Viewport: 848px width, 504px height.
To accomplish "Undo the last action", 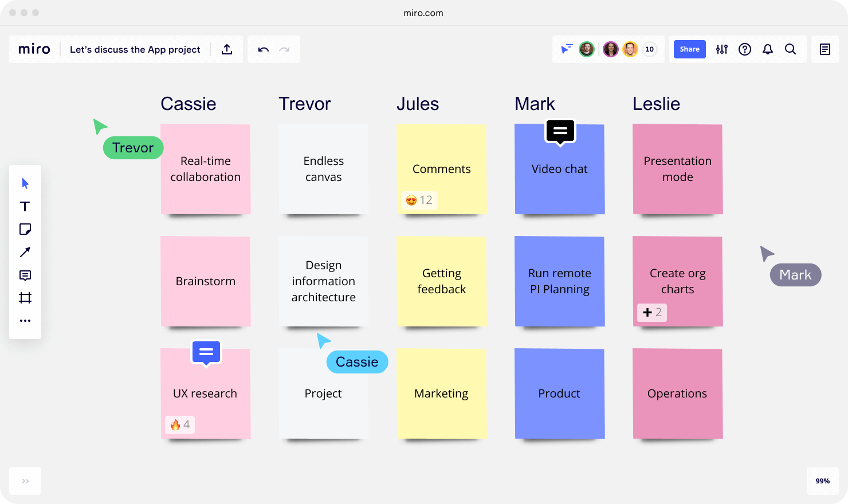I will click(264, 49).
